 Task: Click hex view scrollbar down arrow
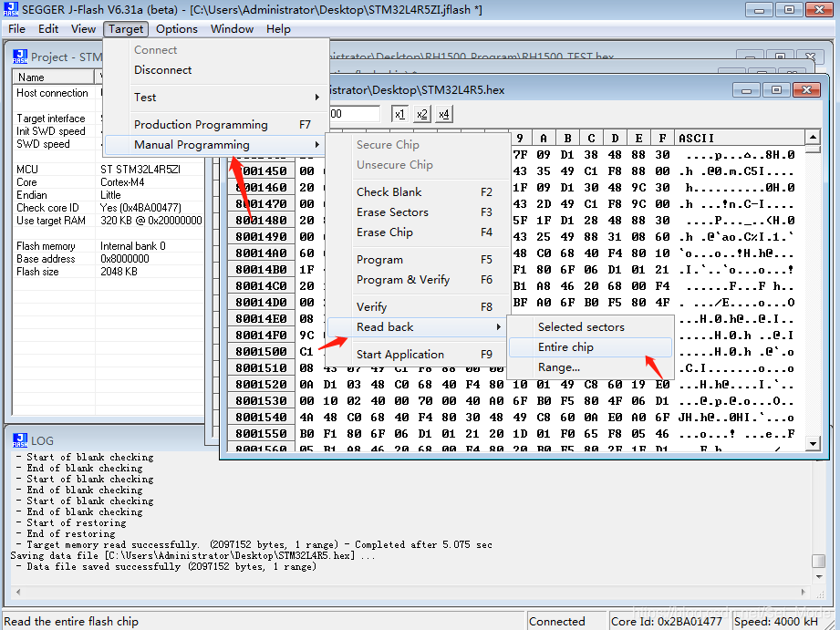point(813,444)
